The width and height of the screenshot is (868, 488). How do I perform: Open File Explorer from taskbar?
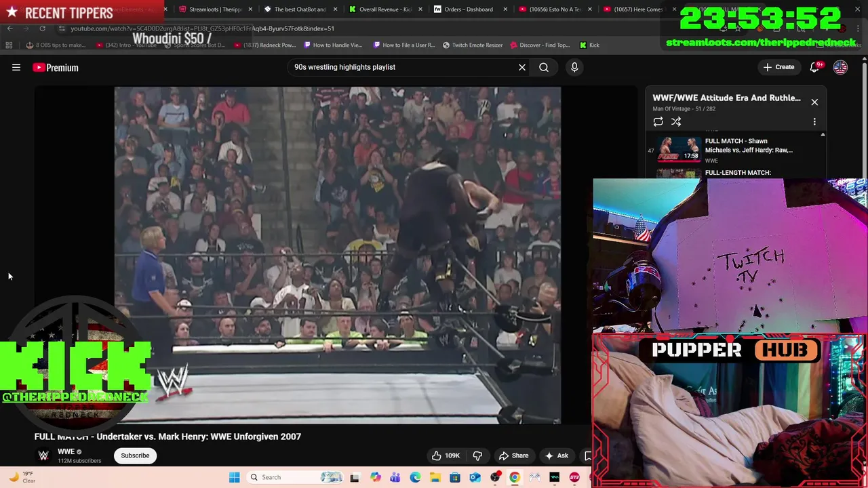click(x=435, y=477)
